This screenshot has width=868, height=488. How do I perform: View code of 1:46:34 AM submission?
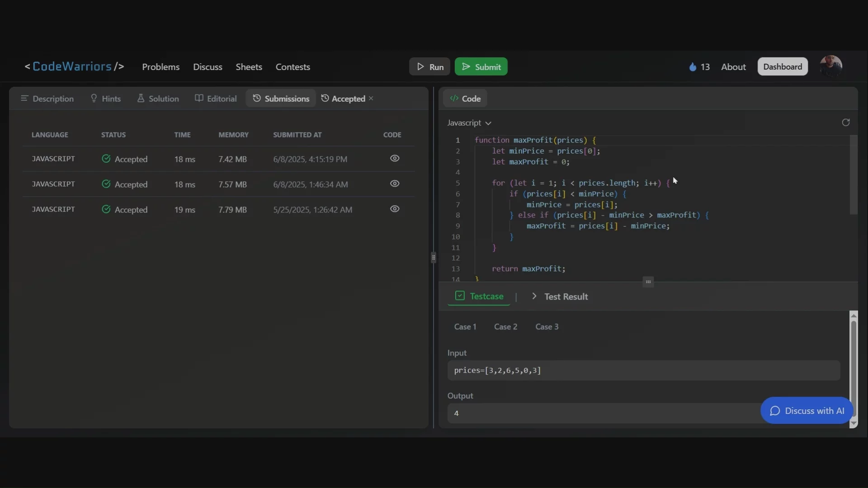[x=395, y=183]
